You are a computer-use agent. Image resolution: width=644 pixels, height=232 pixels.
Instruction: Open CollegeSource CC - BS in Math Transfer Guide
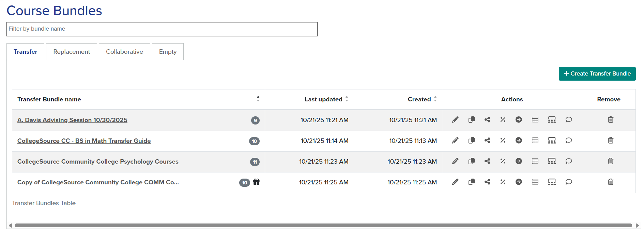(x=84, y=141)
